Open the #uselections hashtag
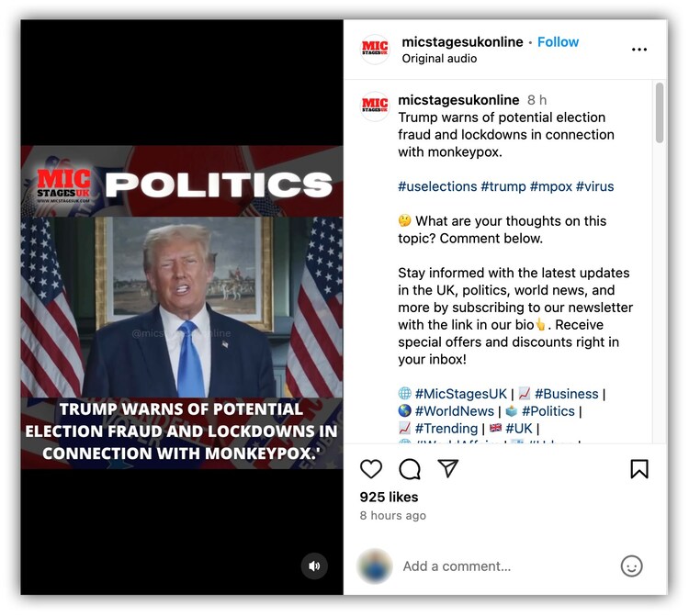Screen dimensions: 689x616 pos(437,186)
